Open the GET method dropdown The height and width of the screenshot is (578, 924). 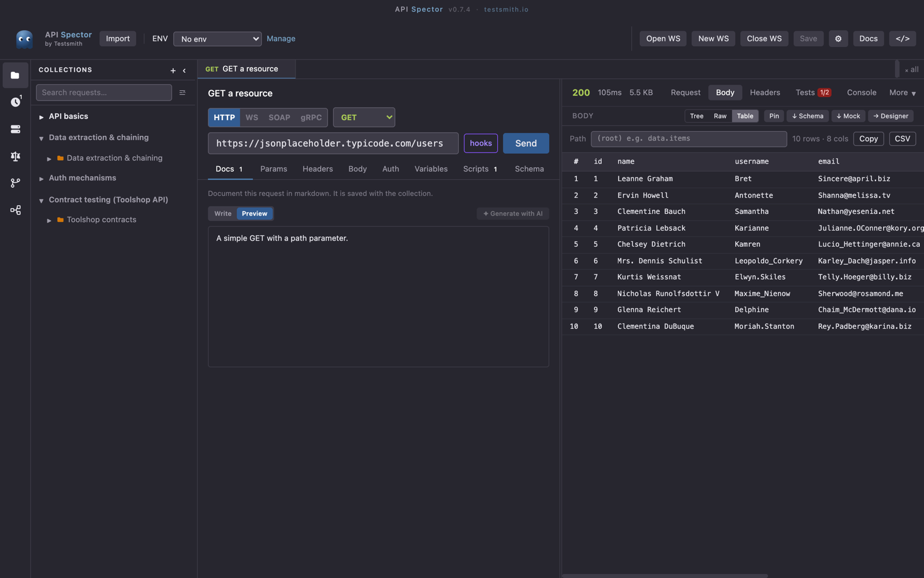[364, 117]
